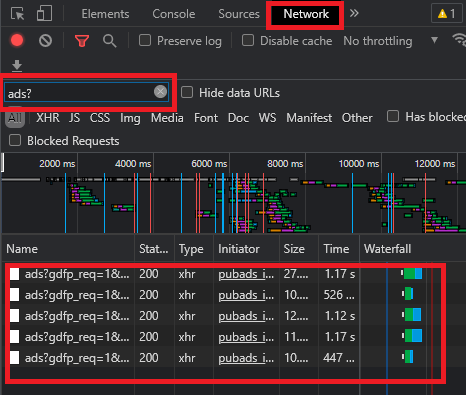Tick the Has blocked cookies checkbox

click(x=393, y=116)
